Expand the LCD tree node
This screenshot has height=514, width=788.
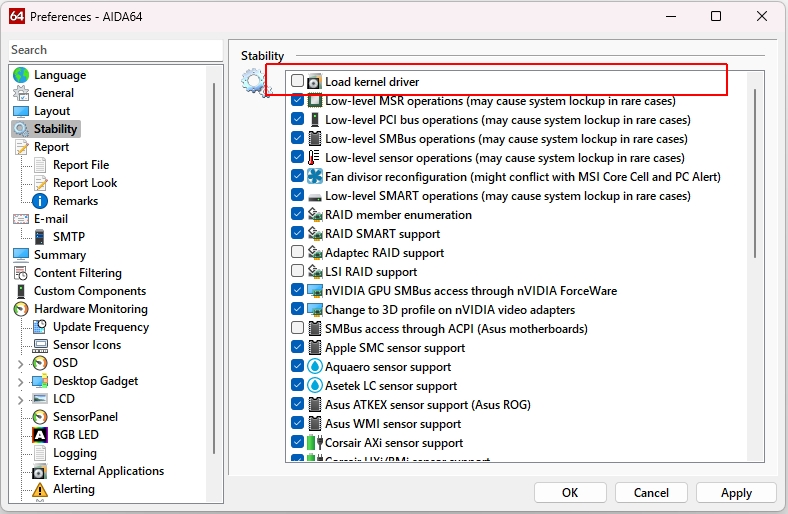click(20, 400)
